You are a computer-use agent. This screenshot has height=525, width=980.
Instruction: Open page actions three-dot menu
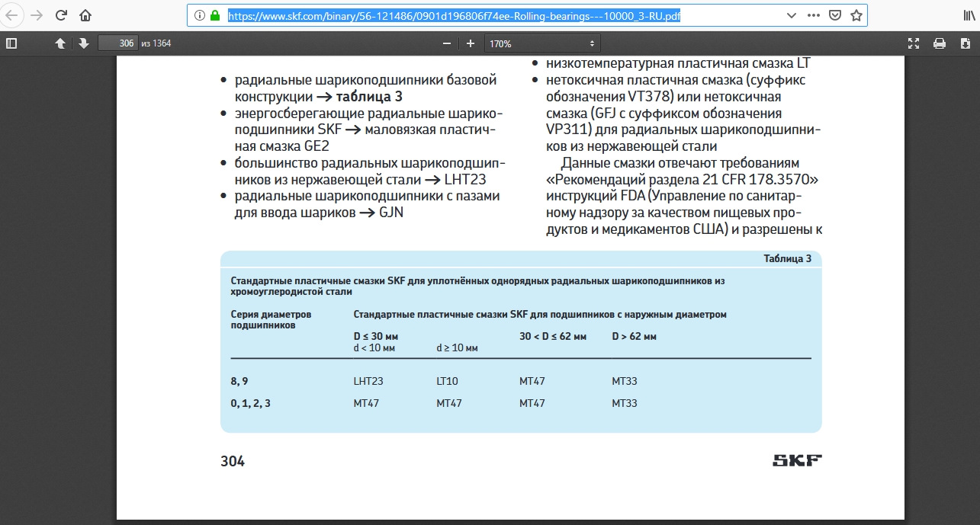point(813,15)
